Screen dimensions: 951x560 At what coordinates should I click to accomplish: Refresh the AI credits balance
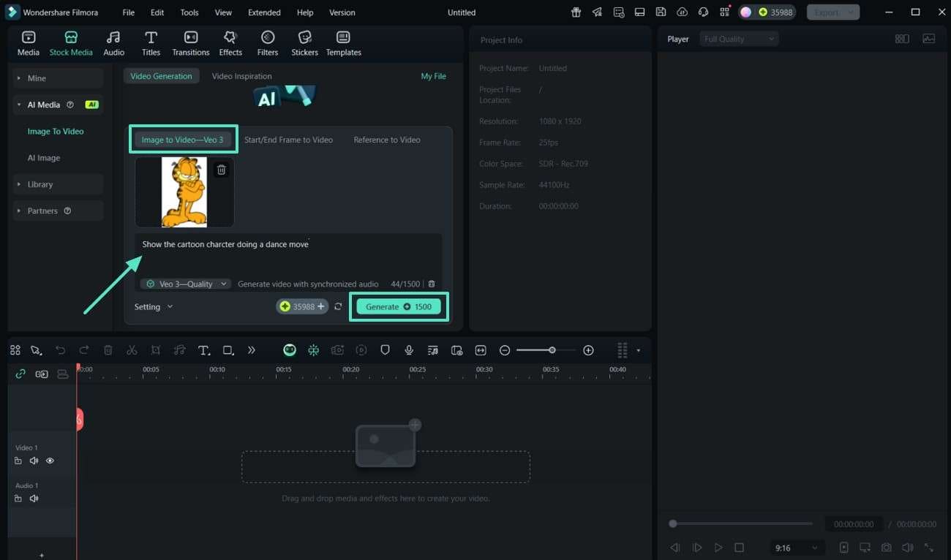click(x=338, y=306)
